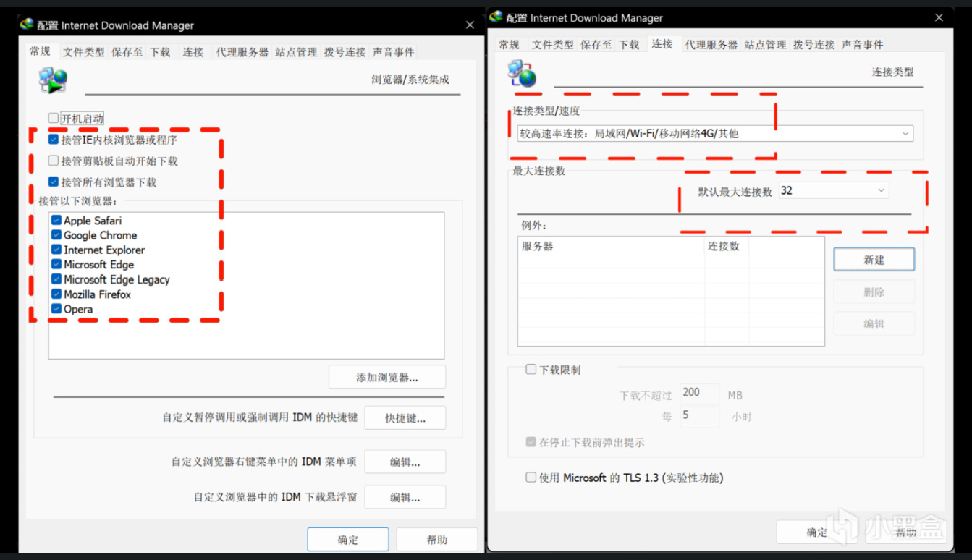This screenshot has width=972, height=560.
Task: Go to 连接 tab in the browser-integration dialog
Action: 193,52
